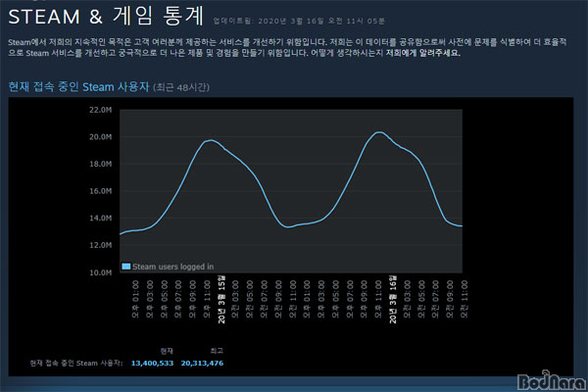Click the '최고' column header

[x=217, y=351]
